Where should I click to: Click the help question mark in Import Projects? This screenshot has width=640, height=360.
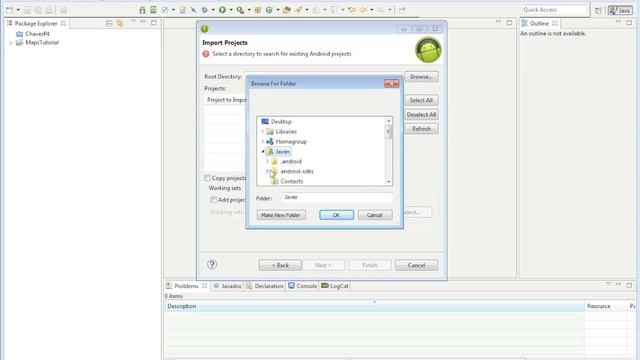click(212, 264)
